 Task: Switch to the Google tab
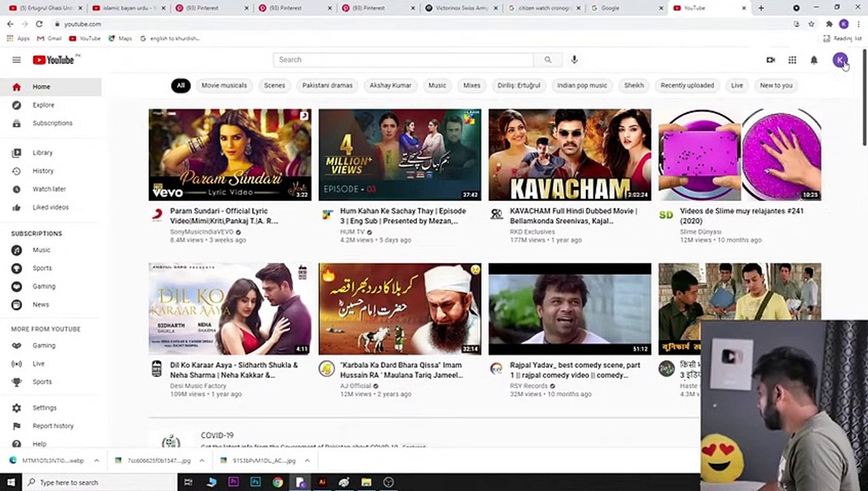[x=627, y=8]
